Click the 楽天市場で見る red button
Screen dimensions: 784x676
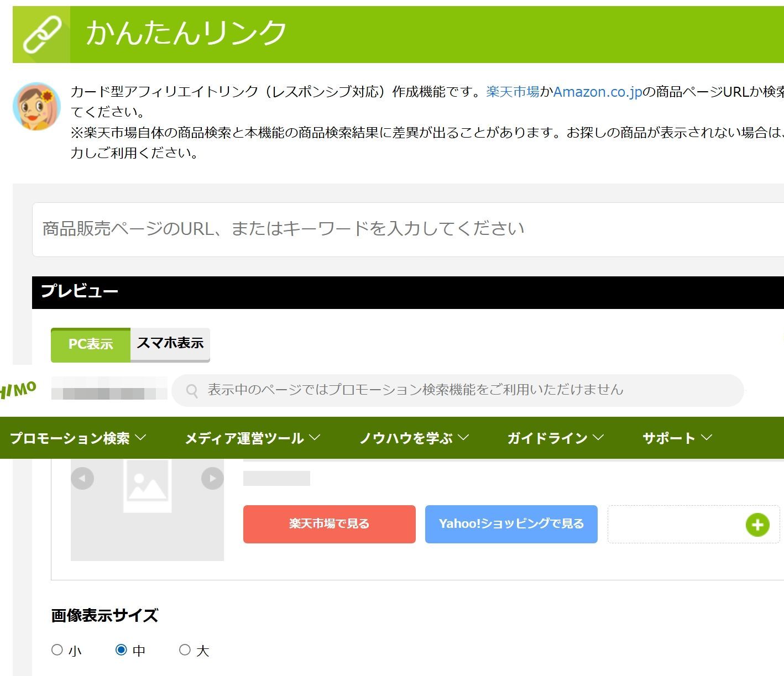click(328, 524)
